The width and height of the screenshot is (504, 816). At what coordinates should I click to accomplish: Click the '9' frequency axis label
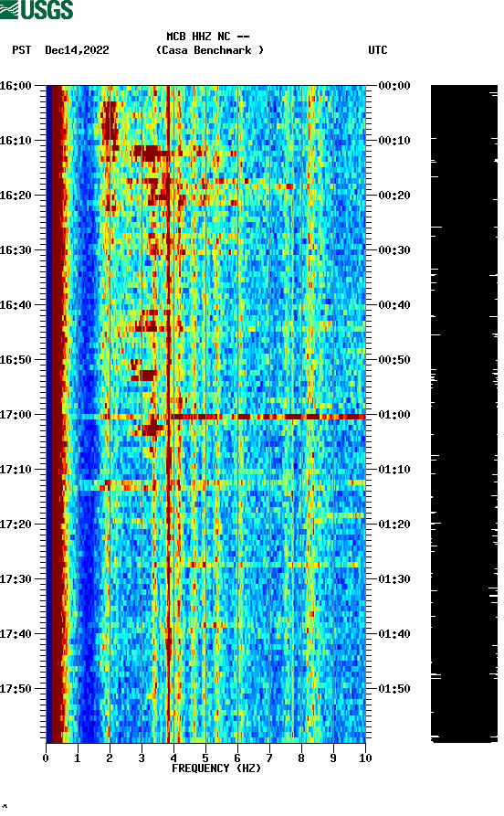coord(333,758)
